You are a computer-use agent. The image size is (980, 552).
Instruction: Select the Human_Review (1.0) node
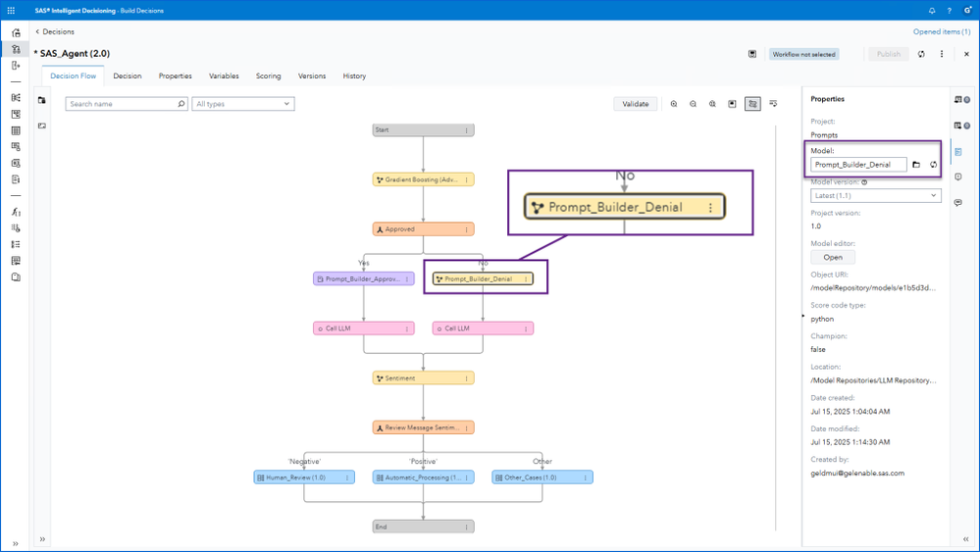304,477
